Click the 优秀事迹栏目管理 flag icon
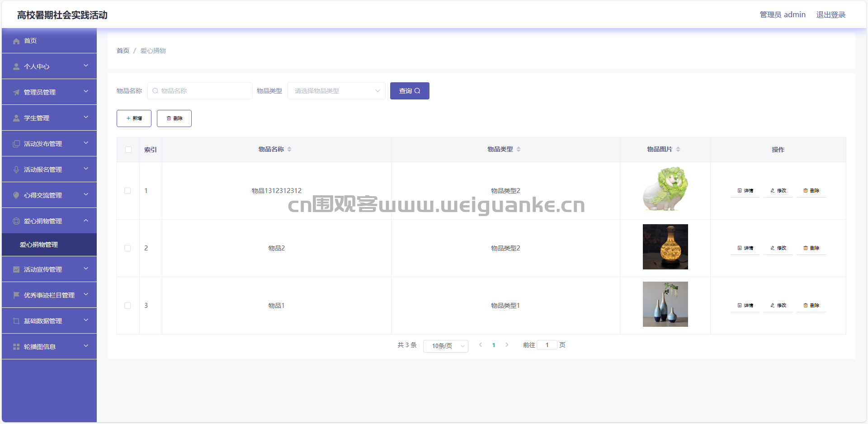Screen dimensions: 868x424 coord(16,295)
